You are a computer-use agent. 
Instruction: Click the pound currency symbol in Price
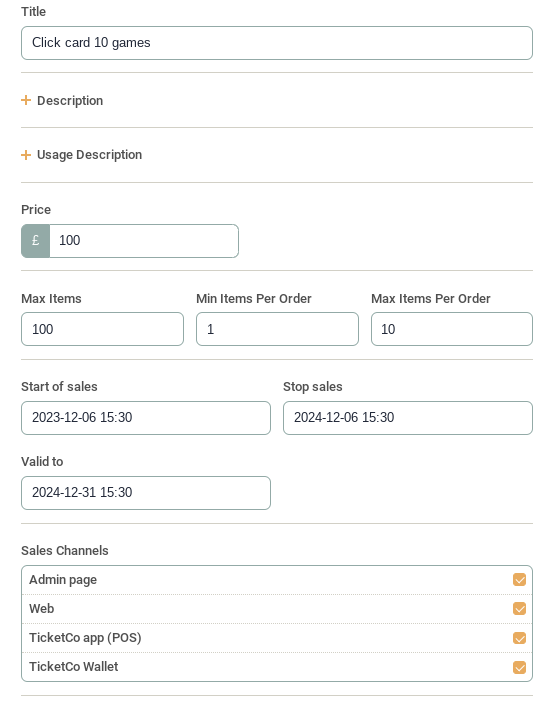tap(36, 241)
